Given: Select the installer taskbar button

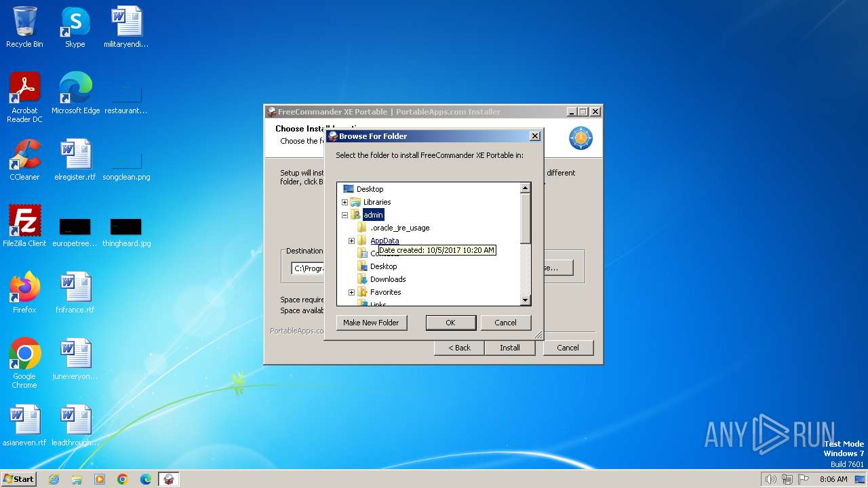Looking at the screenshot, I should [169, 479].
